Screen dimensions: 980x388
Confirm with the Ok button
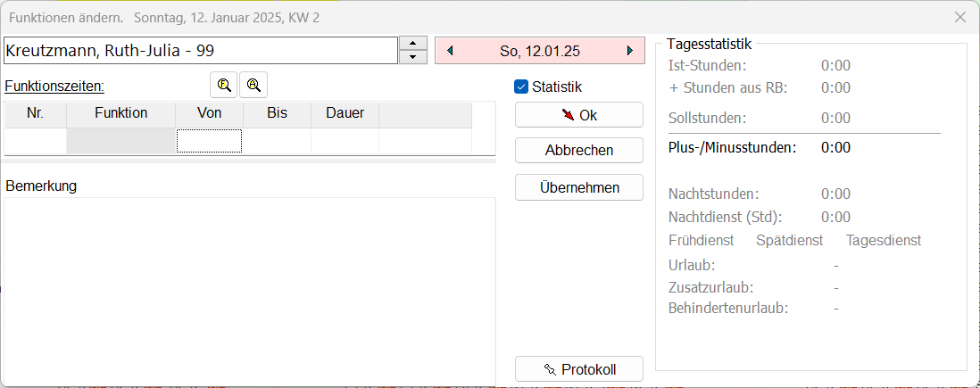(578, 115)
